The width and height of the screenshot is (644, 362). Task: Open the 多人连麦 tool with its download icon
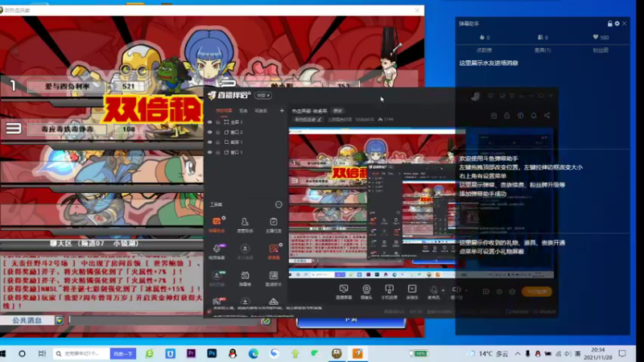point(245,251)
